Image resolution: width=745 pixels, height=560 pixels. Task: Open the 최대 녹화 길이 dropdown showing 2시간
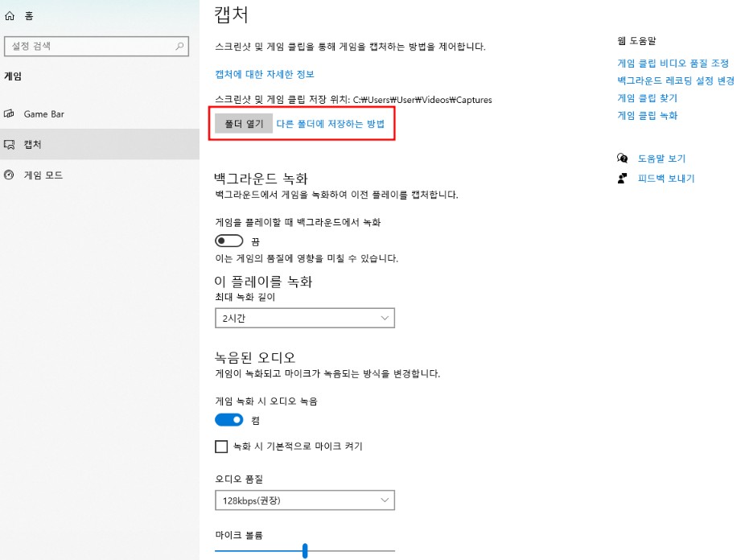304,318
